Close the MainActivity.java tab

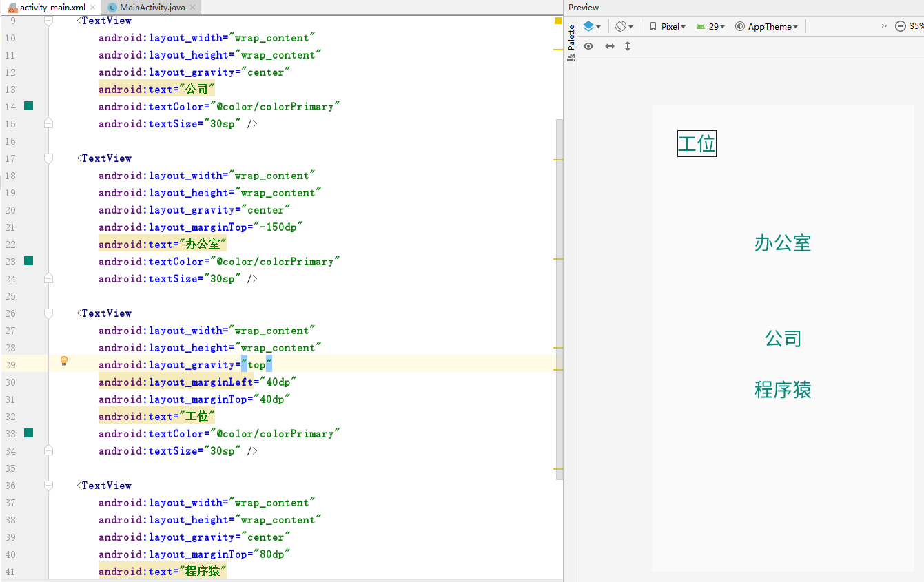point(192,8)
